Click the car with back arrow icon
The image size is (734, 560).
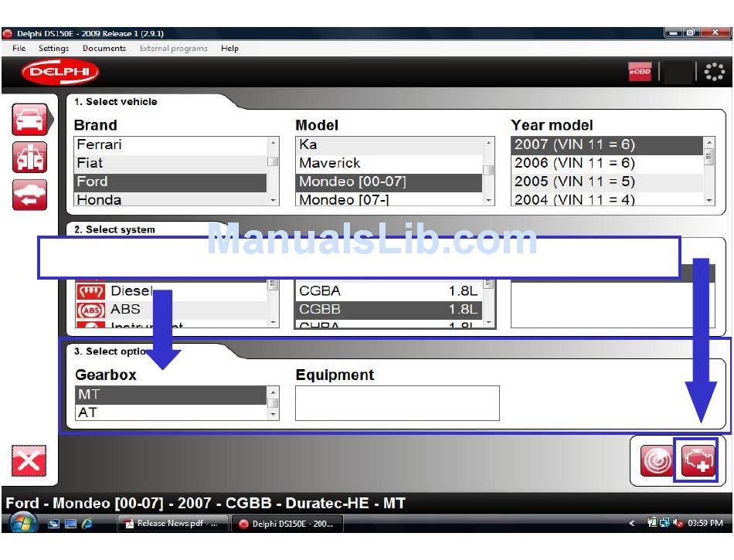click(x=30, y=195)
